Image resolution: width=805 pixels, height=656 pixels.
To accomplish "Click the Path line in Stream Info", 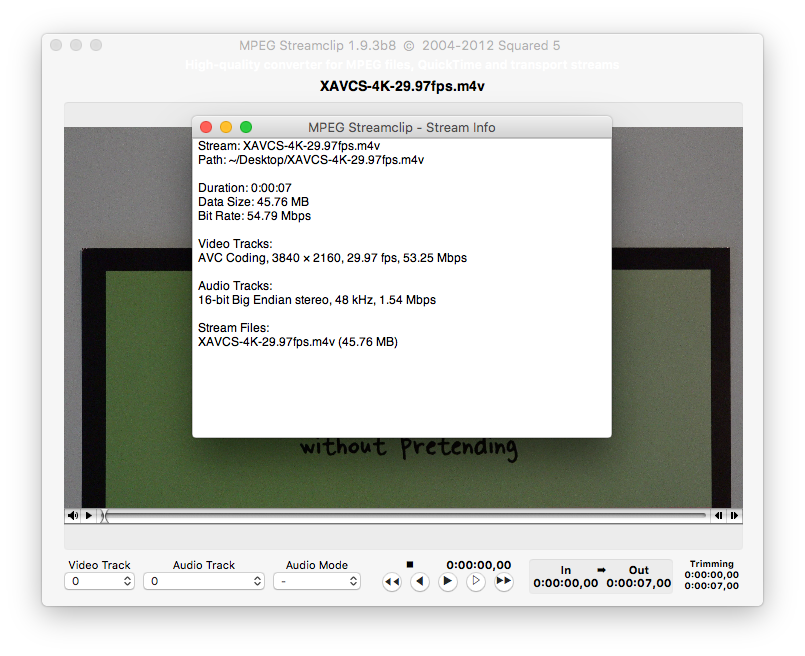I will coord(311,160).
